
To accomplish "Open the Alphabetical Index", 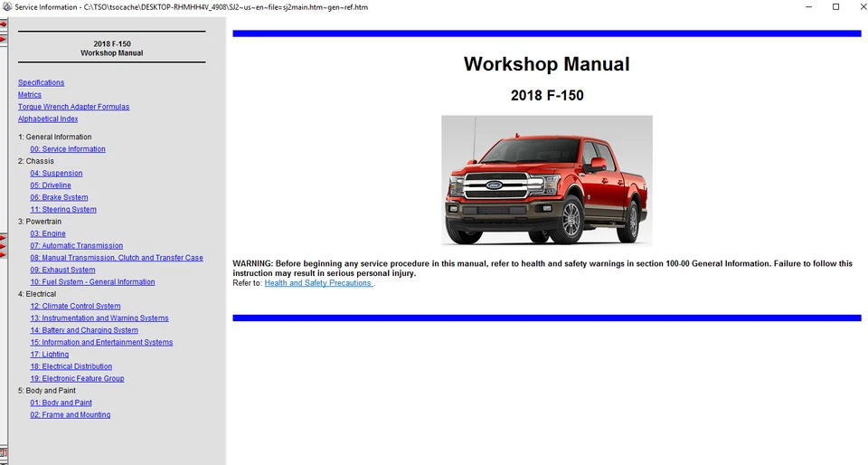I will 48,119.
